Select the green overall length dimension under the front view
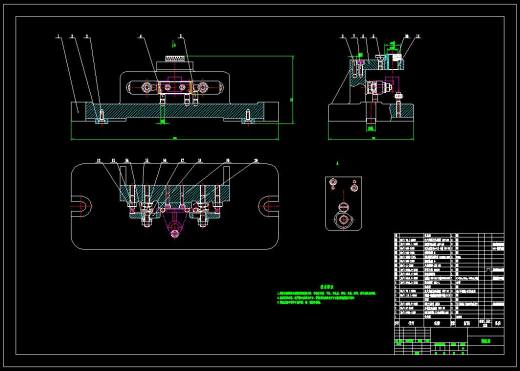The height and width of the screenshot is (371, 520). [175, 138]
